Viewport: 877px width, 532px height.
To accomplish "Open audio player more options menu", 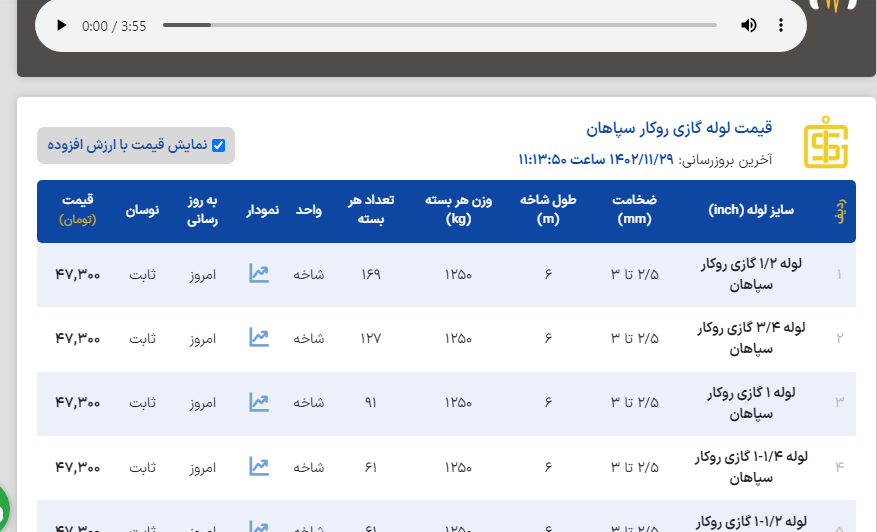I will point(781,26).
